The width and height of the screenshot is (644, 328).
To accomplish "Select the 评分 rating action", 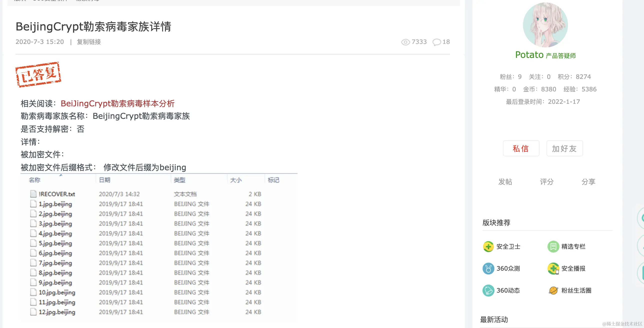I will click(546, 182).
